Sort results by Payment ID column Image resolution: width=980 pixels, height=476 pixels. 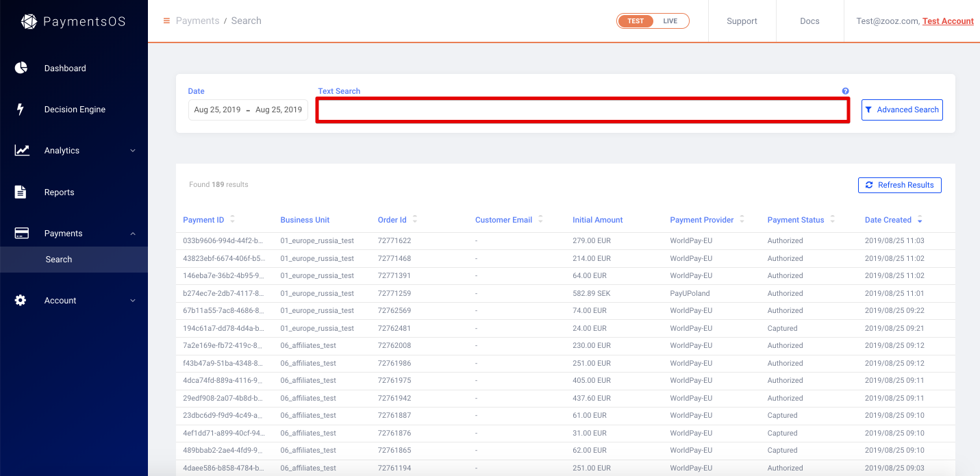tap(232, 219)
